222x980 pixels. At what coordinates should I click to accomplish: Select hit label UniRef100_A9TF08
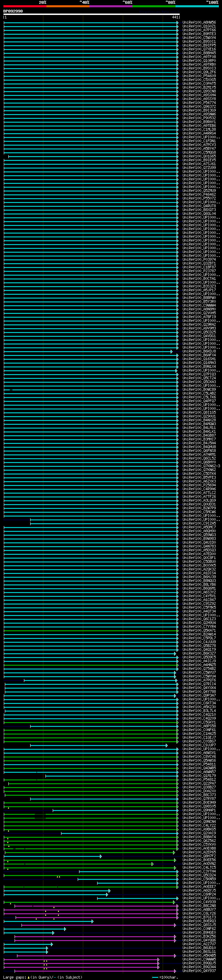pyautogui.click(x=199, y=57)
